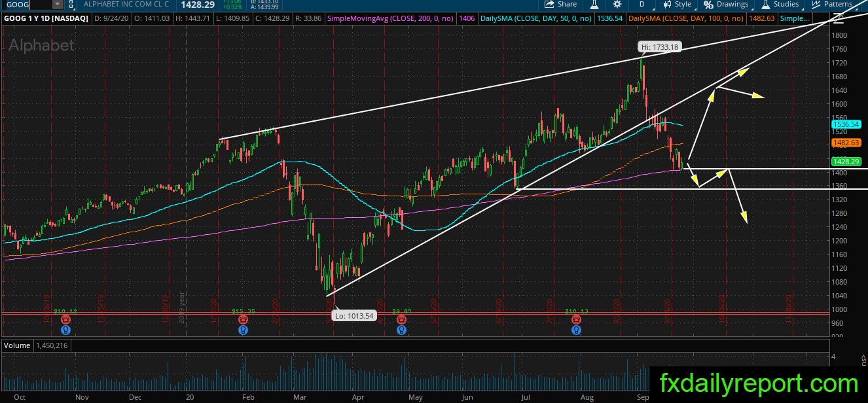Click the zigzag icon beside Patterns

point(816,4)
